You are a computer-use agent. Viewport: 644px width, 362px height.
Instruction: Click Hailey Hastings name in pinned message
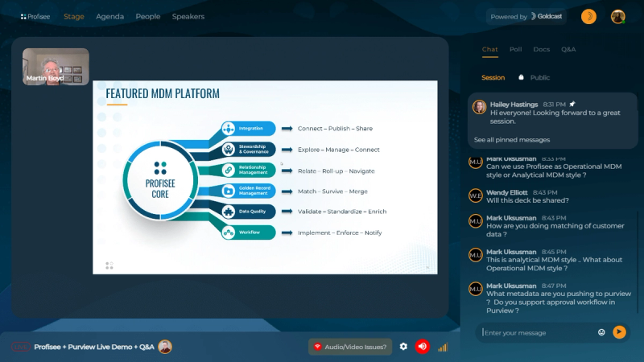pyautogui.click(x=514, y=105)
